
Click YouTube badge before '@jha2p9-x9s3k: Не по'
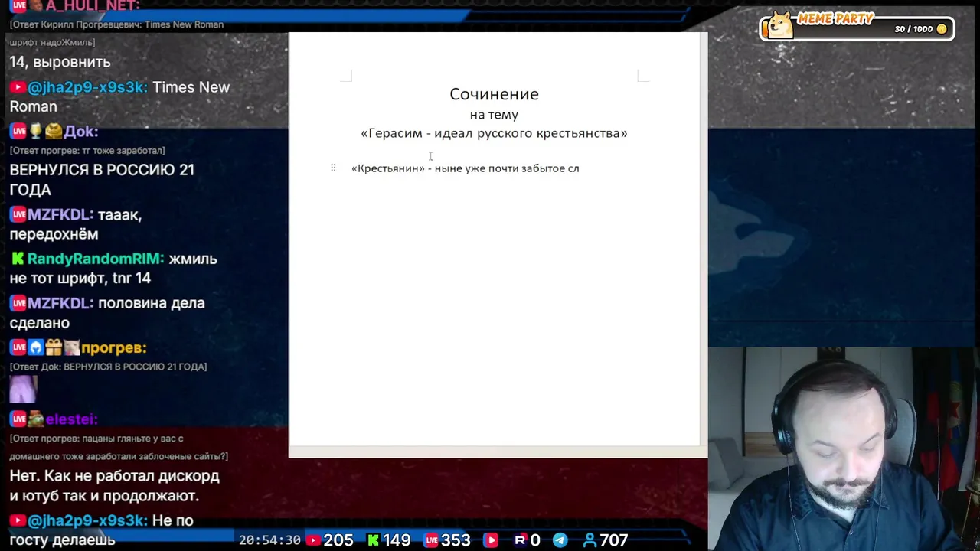coord(18,520)
